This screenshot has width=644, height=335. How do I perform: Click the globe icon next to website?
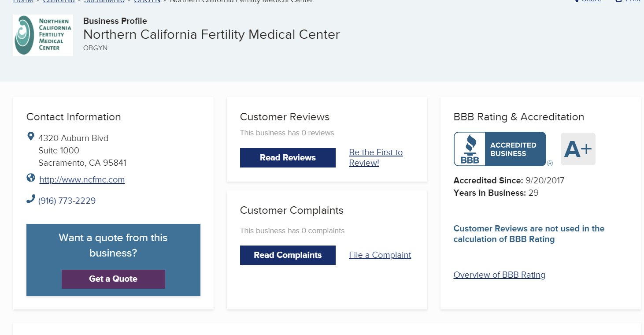click(x=31, y=178)
